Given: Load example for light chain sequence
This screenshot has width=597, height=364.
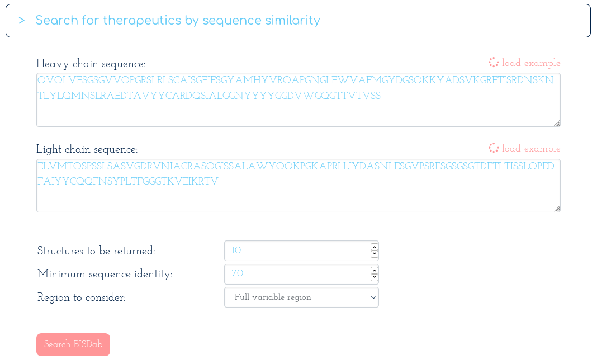Looking at the screenshot, I should (530, 148).
